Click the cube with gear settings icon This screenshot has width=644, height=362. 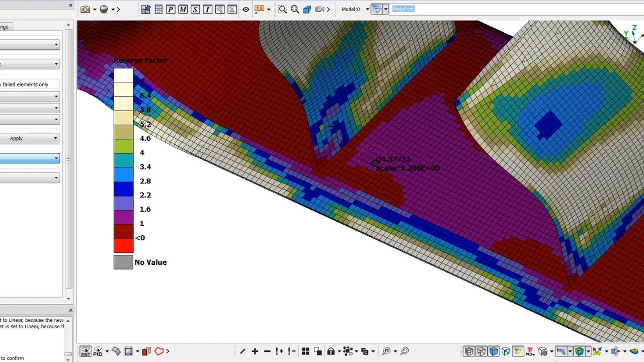click(x=543, y=351)
